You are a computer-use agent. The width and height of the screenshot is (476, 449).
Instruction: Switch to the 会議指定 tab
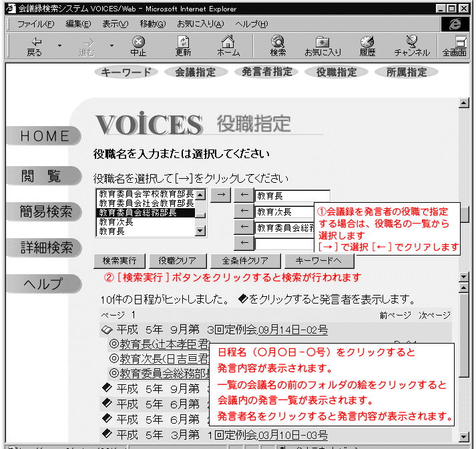(x=195, y=72)
